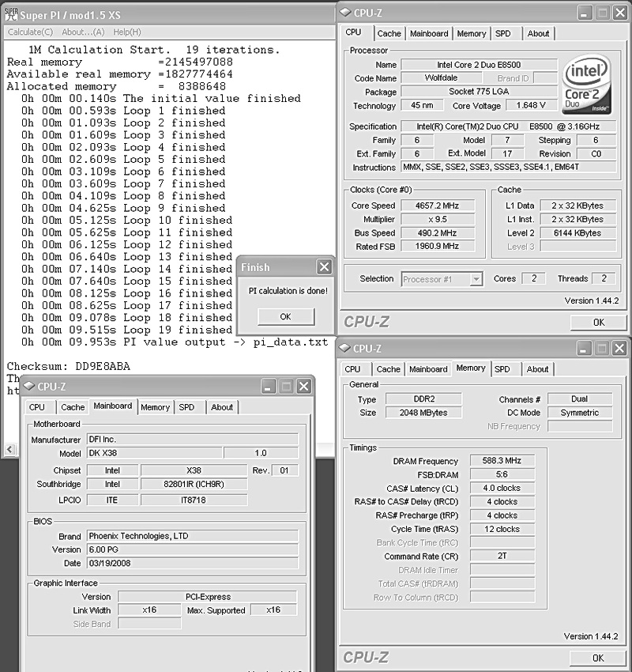Close the Finish dialog with X
The width and height of the screenshot is (632, 672).
(324, 267)
